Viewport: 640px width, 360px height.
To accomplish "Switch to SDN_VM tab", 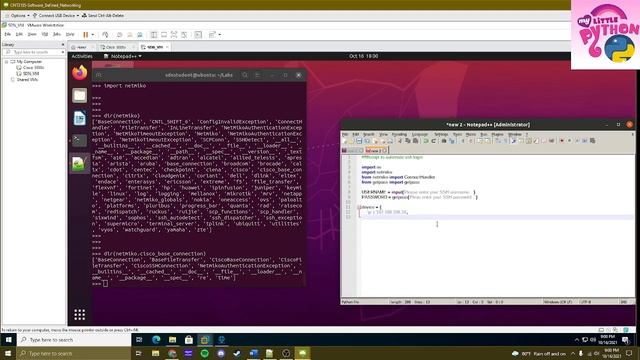I will pyautogui.click(x=155, y=47).
